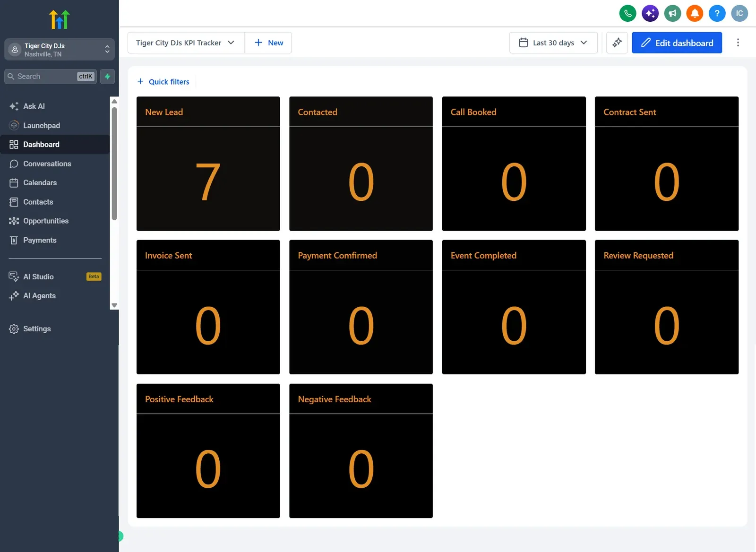The width and height of the screenshot is (756, 552).
Task: Click the New dashboard button
Action: point(268,43)
